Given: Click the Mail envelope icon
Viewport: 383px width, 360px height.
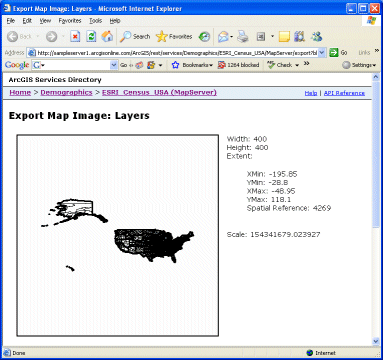Looking at the screenshot, I should [x=222, y=37].
